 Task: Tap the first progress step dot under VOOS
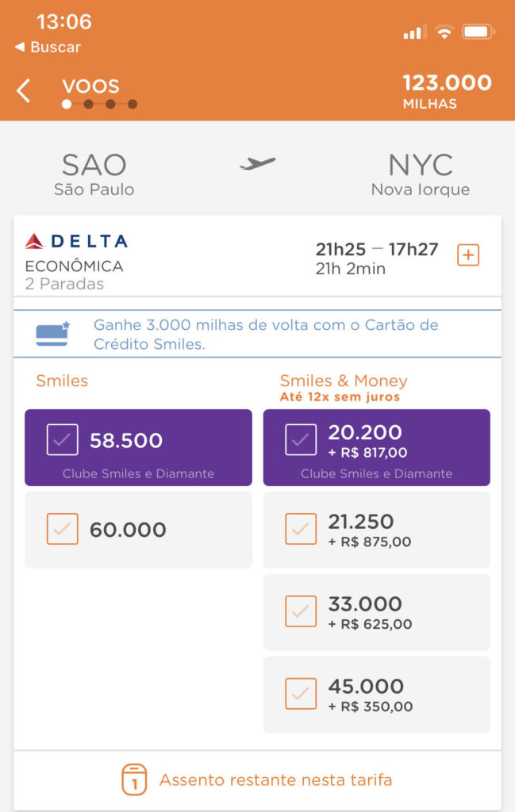[67, 104]
